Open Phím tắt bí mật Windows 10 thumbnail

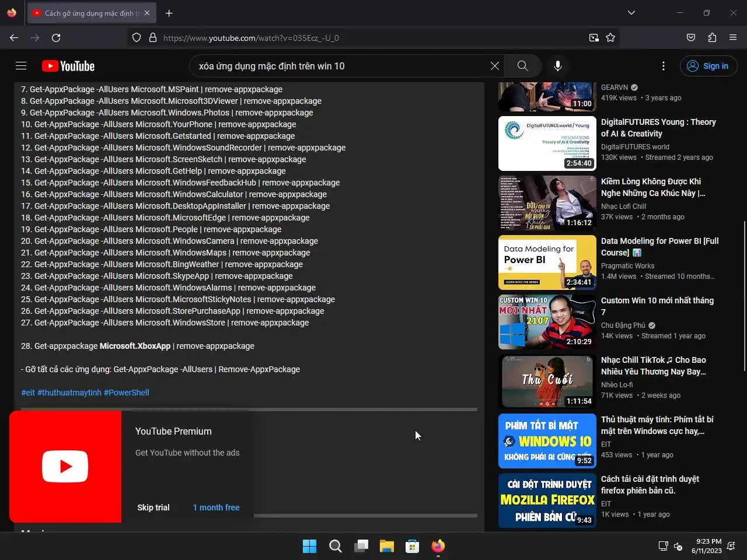point(547,441)
